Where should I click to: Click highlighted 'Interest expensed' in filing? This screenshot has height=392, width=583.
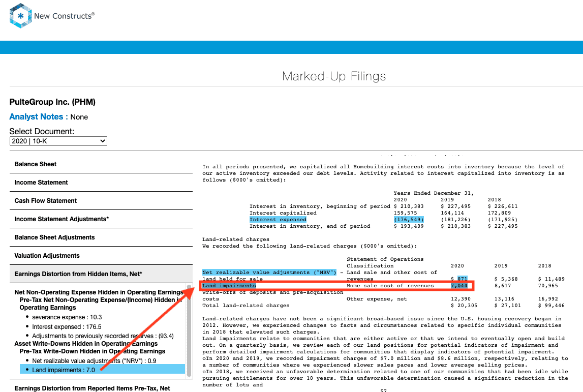pyautogui.click(x=278, y=220)
